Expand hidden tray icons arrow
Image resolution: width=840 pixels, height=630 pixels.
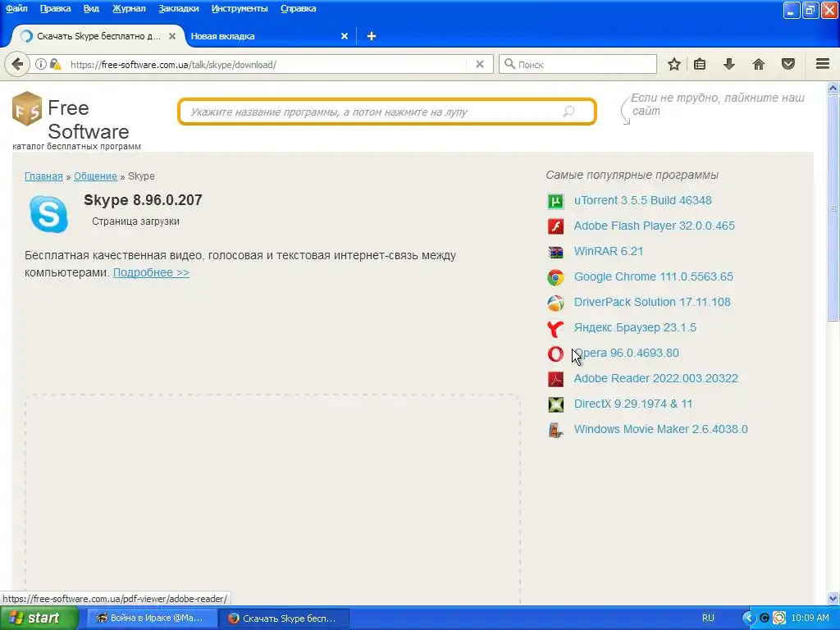click(748, 619)
